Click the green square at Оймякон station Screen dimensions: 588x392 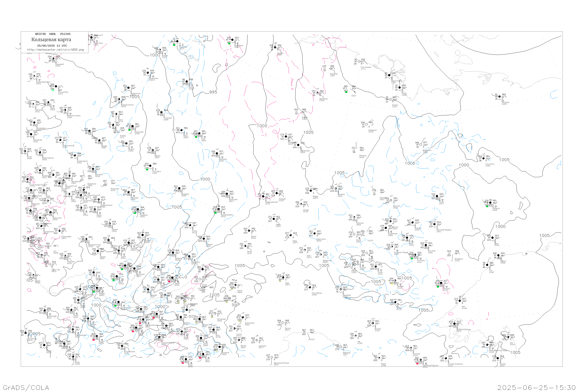[x=487, y=206]
